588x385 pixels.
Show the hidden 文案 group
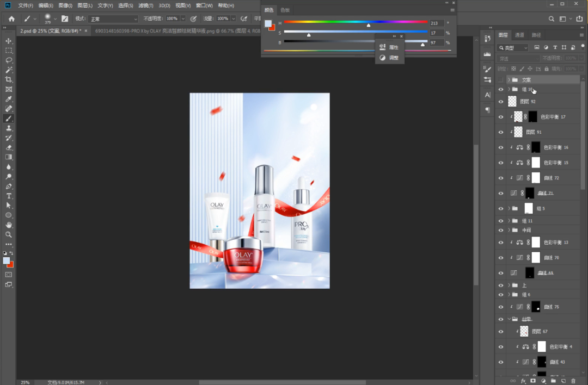501,80
